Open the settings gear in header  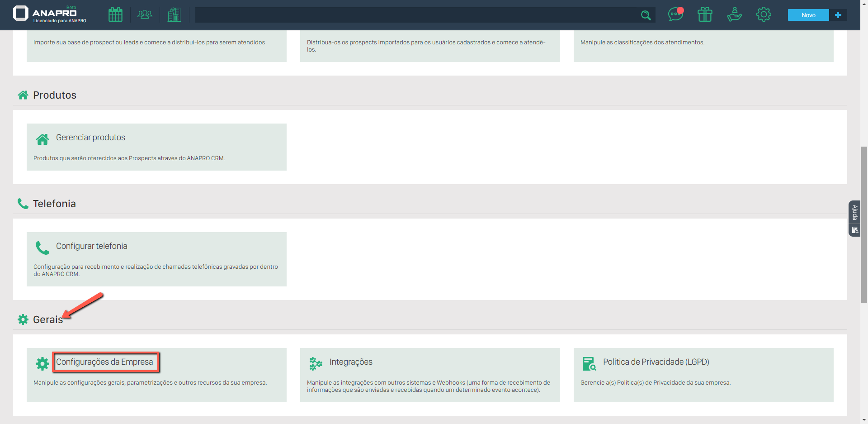pyautogui.click(x=764, y=14)
